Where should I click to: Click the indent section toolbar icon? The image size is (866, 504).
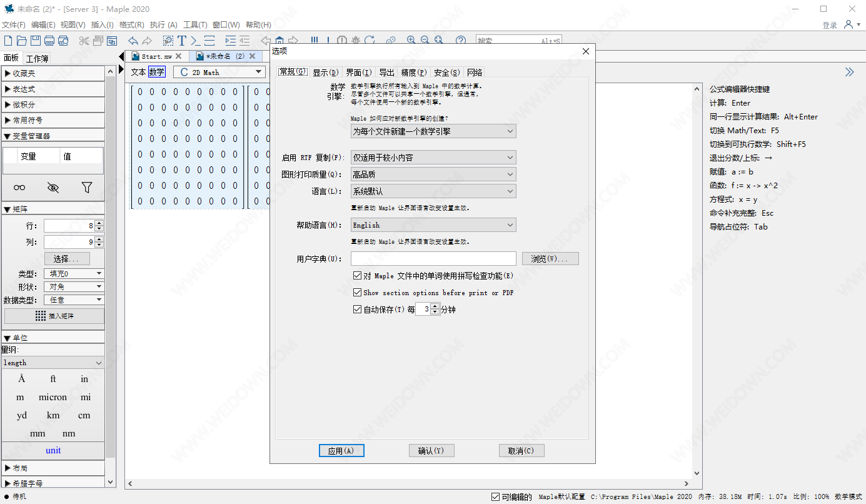point(231,41)
